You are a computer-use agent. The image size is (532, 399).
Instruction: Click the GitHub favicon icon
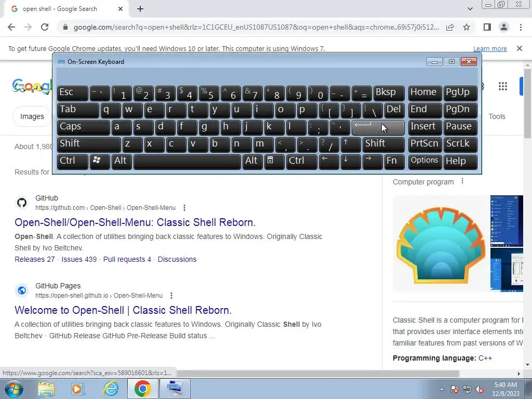tap(22, 203)
